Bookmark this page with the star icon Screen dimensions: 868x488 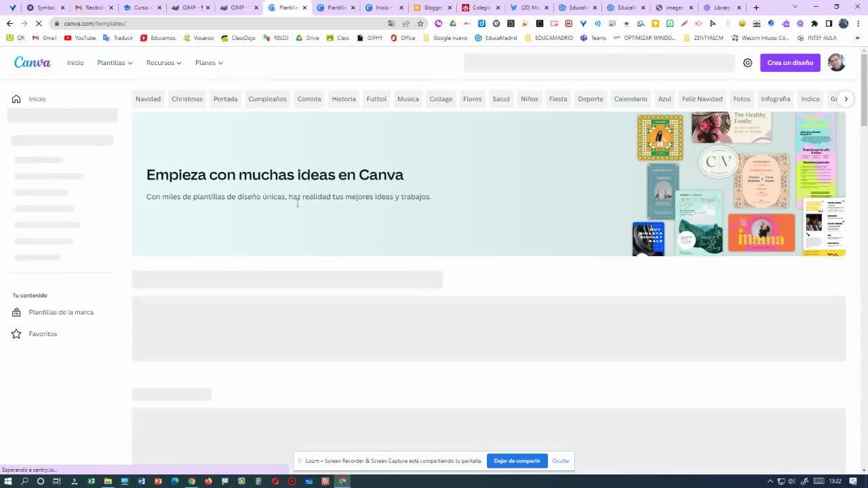(420, 23)
